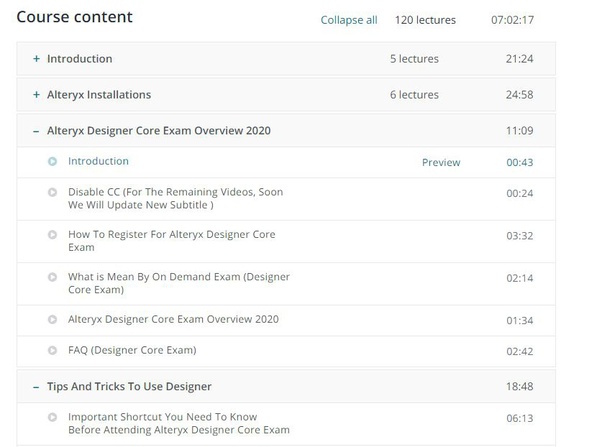The width and height of the screenshot is (602, 447).
Task: Click the 6 lectures count for Alteryx Installations
Action: point(414,95)
